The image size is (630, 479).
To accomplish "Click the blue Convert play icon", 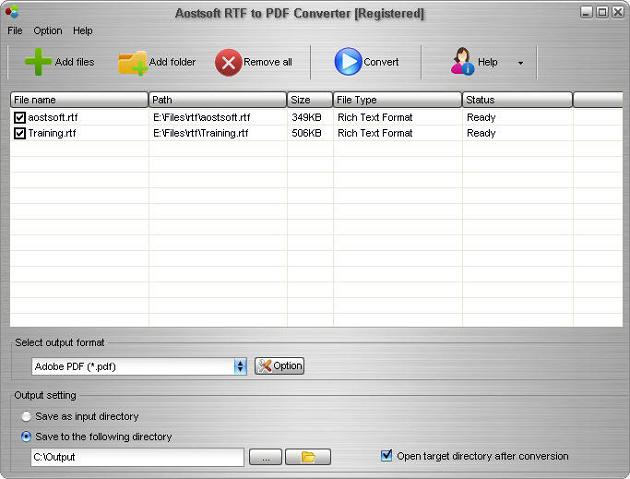I will tap(348, 61).
